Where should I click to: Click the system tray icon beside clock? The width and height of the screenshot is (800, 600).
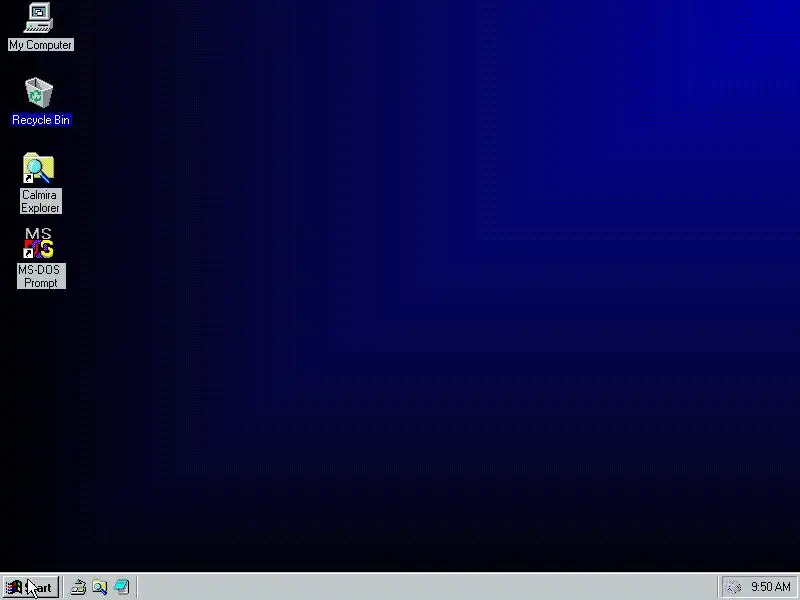pos(734,587)
